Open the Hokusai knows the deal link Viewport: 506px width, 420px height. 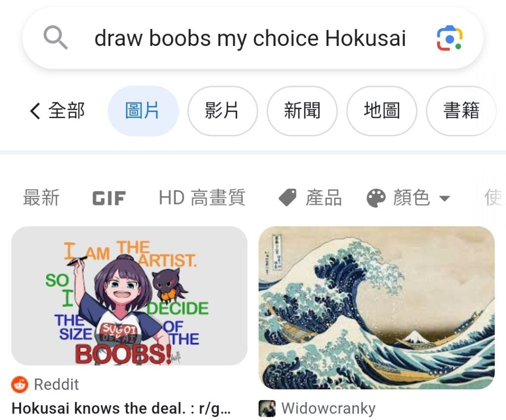(121, 408)
